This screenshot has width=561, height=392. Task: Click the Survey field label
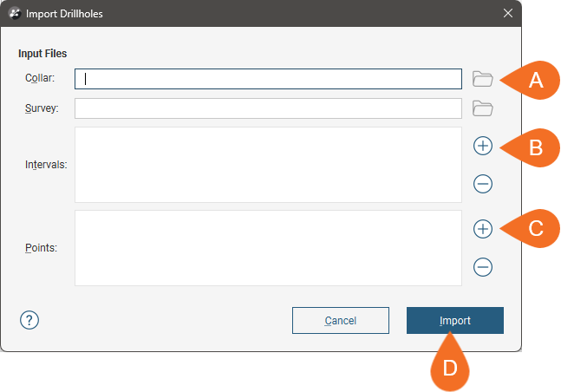point(42,108)
